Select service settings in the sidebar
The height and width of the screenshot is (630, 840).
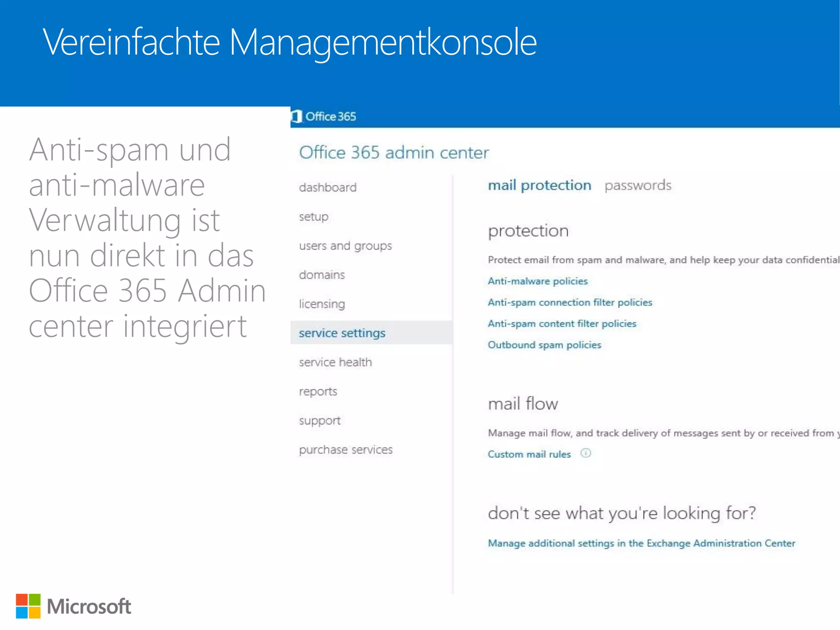pyautogui.click(x=371, y=333)
